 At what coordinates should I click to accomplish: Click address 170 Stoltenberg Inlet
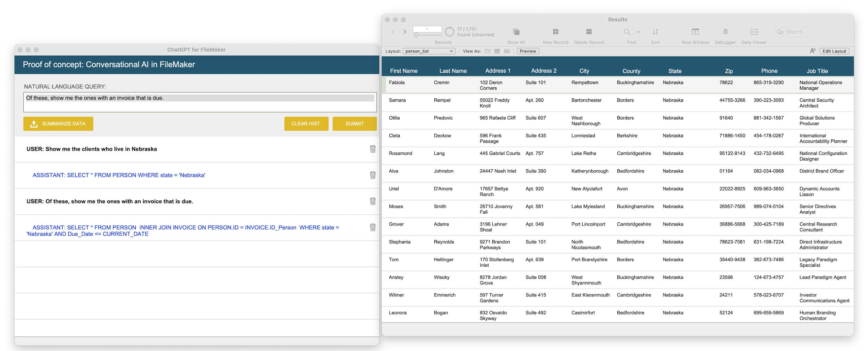click(496, 262)
